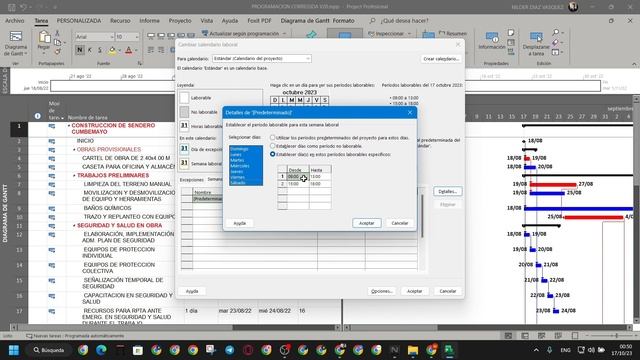Image resolution: width=640 pixels, height=360 pixels.
Task: Open the Proyecto ribbon tab
Action: (x=180, y=21)
